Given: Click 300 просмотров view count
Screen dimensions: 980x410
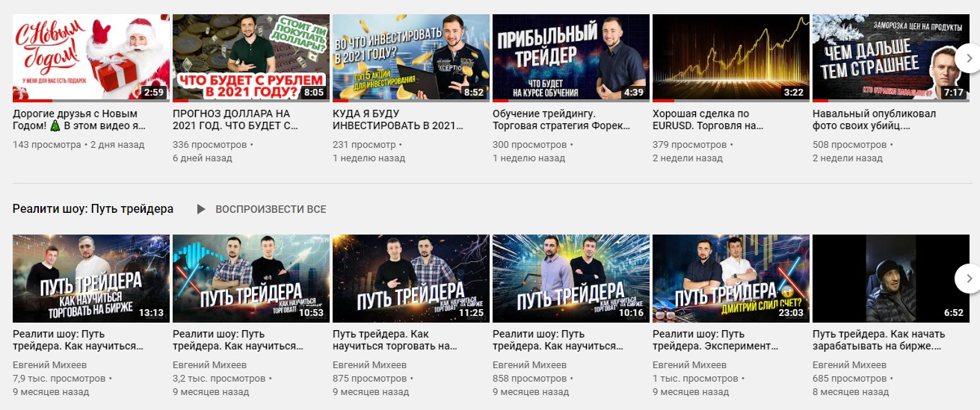Looking at the screenshot, I should coord(529,144).
